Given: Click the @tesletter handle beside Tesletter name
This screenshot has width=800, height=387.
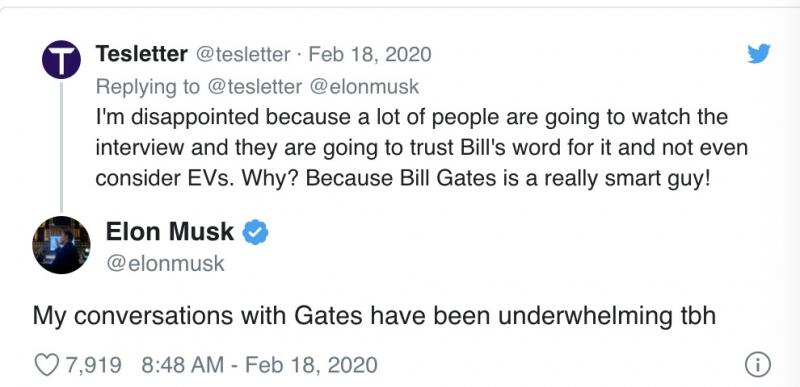Looking at the screenshot, I should tap(243, 55).
